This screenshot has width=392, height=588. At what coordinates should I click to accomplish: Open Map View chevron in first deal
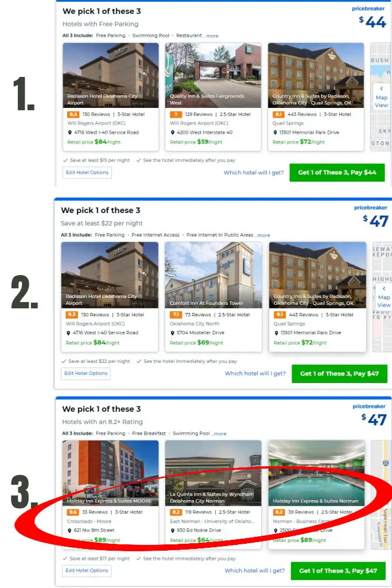click(381, 88)
